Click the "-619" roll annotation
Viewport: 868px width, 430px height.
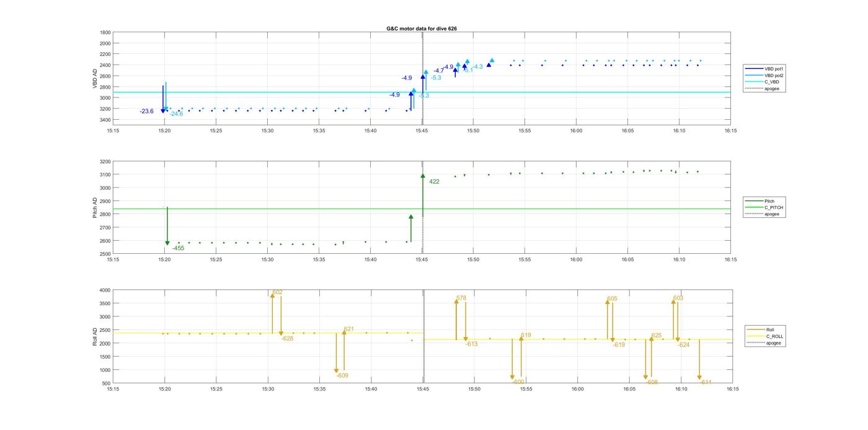click(x=619, y=345)
